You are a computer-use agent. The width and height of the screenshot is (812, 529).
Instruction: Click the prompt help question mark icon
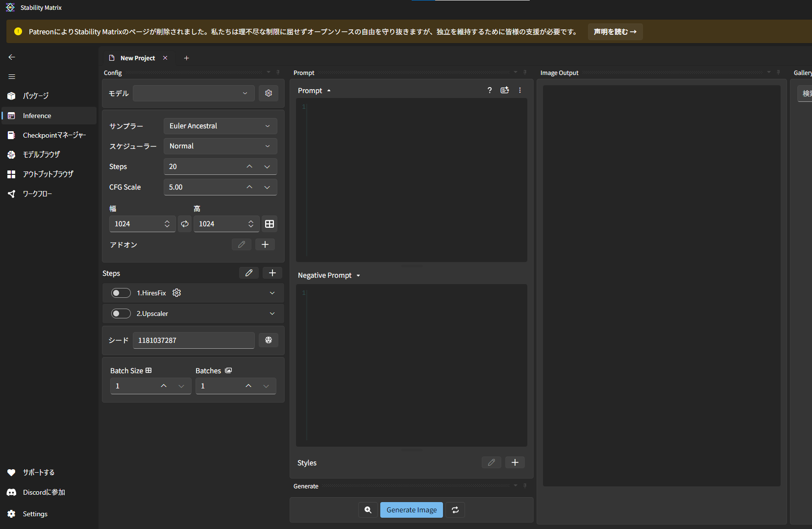tap(490, 90)
